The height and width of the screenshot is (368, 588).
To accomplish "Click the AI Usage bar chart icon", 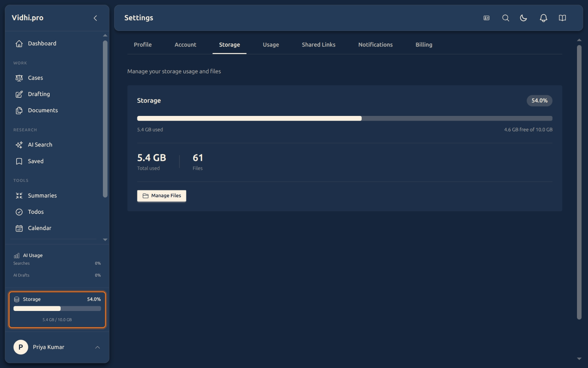I will point(17,255).
